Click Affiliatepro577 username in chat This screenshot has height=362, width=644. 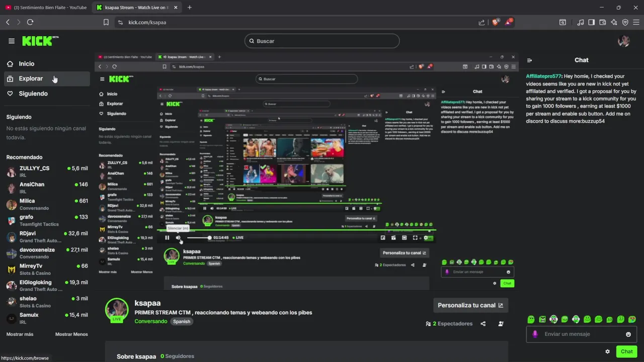[543, 76]
